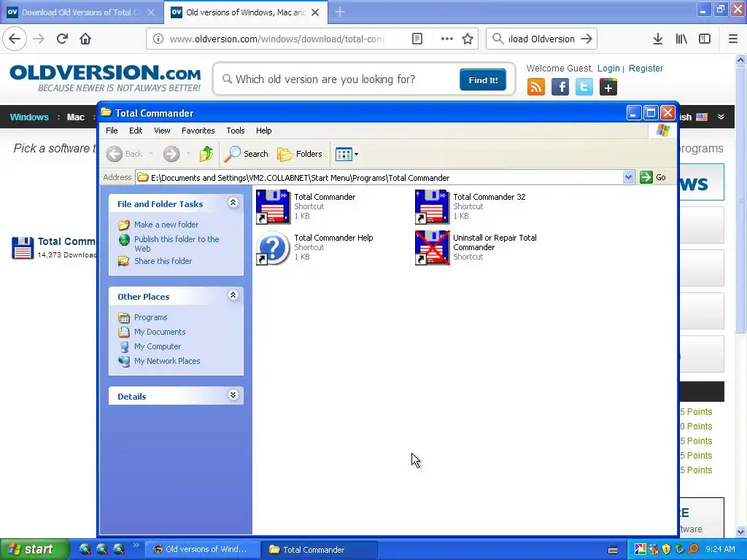Collapse the Other Places panel

[233, 295]
